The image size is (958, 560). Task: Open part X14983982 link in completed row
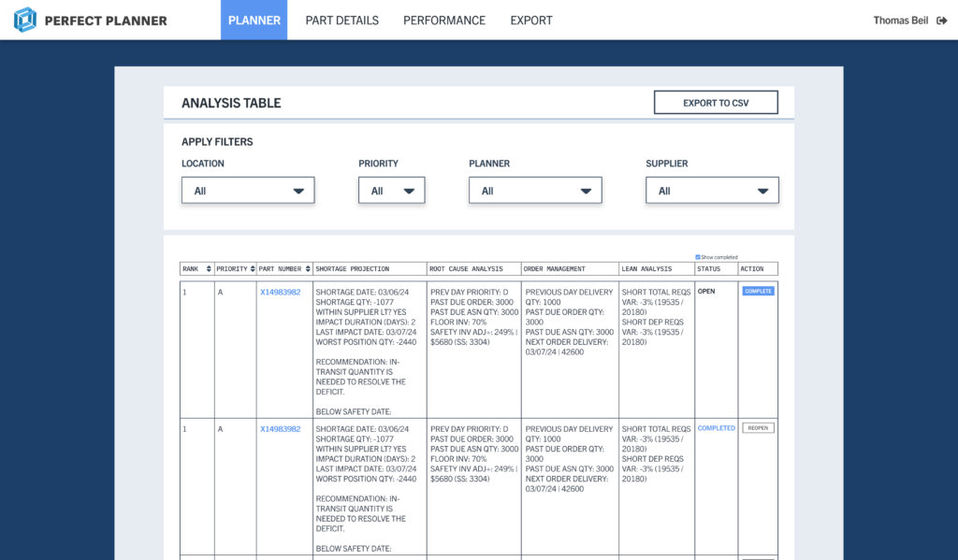pos(280,429)
